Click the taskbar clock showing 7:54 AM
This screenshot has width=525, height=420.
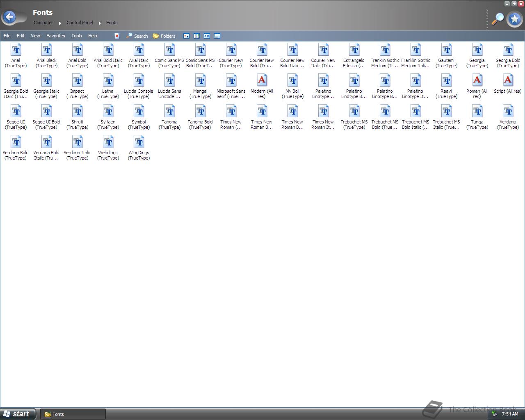pos(510,414)
